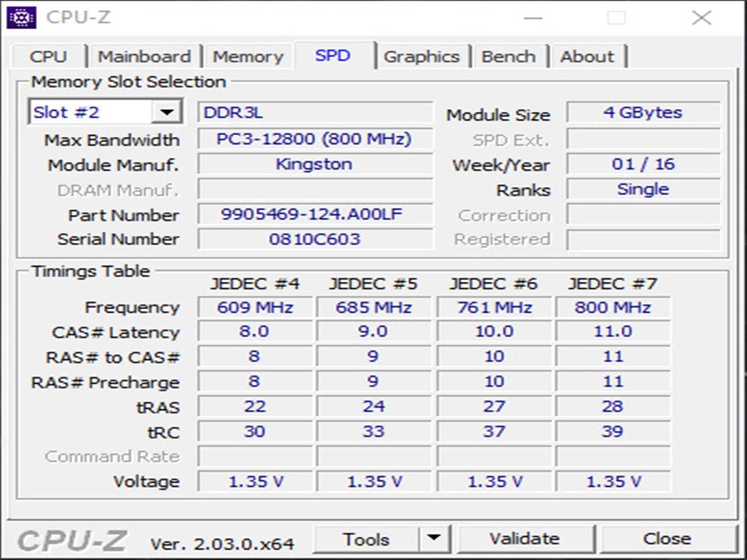This screenshot has width=747, height=560.
Task: Open the Tools button arrow dropdown
Action: coord(434,538)
